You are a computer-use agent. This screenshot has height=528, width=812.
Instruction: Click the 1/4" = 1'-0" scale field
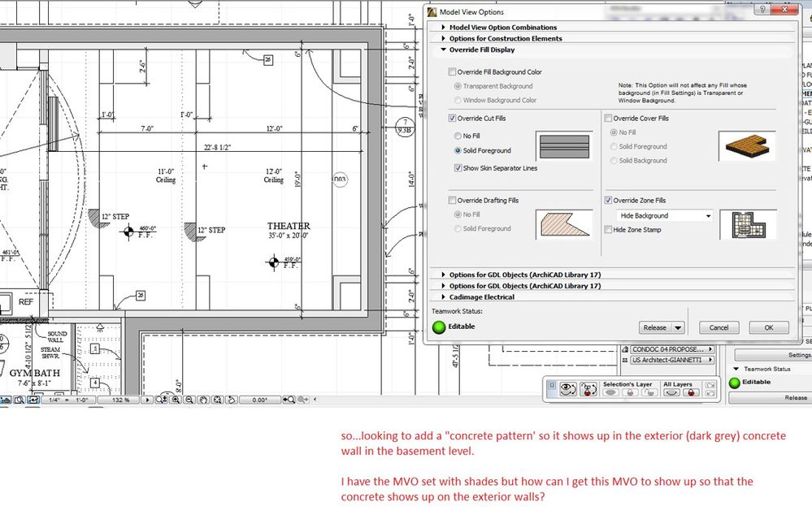(68, 400)
